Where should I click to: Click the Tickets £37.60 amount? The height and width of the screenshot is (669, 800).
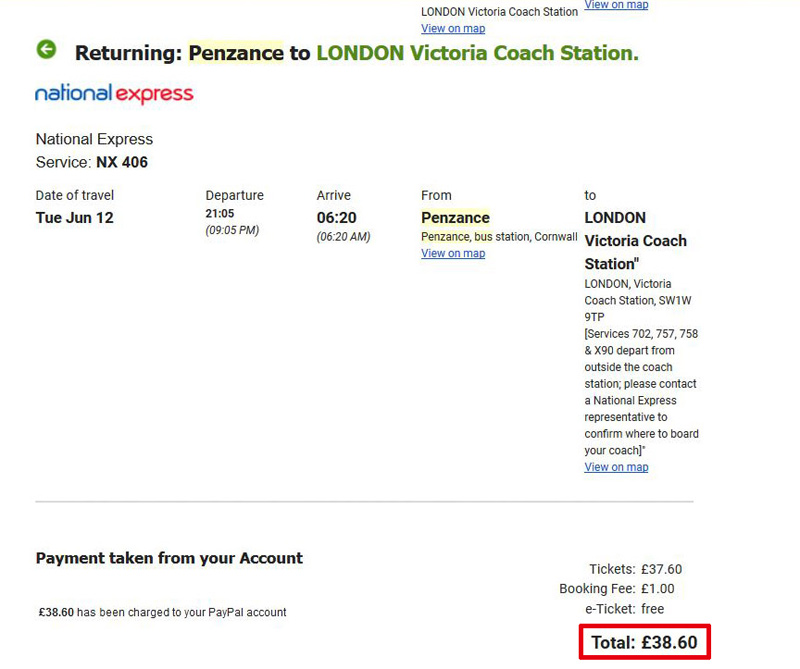coord(661,569)
